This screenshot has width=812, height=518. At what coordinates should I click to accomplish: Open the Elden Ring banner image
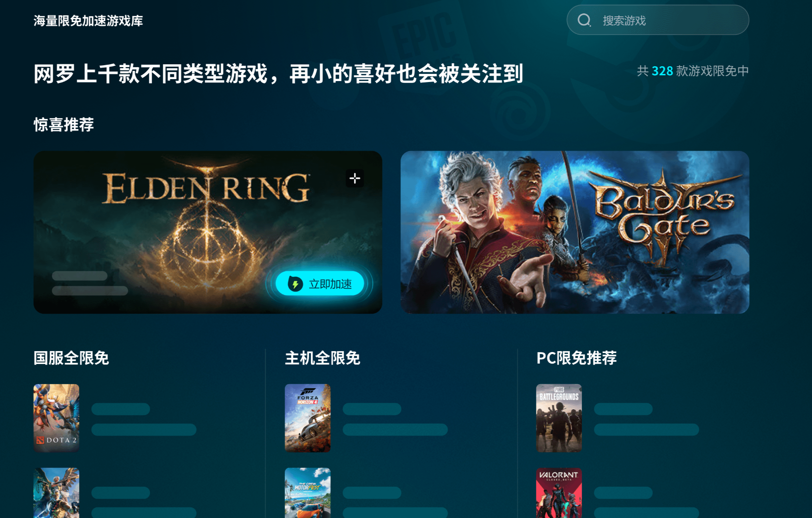click(208, 233)
